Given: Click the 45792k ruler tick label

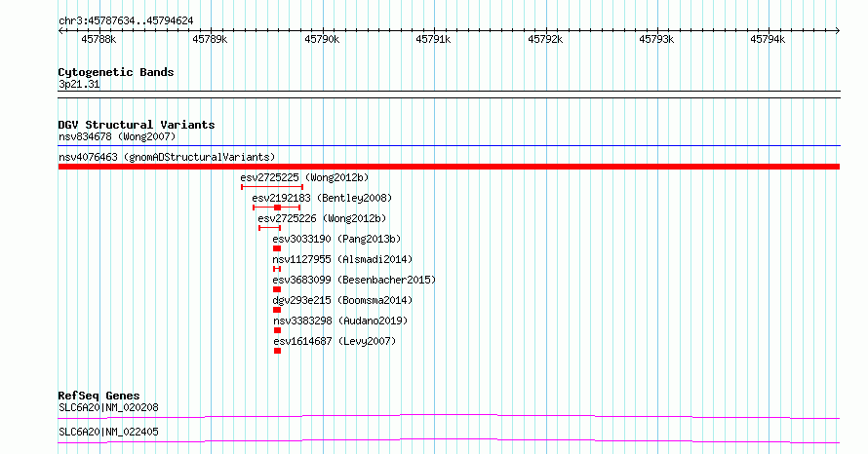Looking at the screenshot, I should click(x=545, y=39).
